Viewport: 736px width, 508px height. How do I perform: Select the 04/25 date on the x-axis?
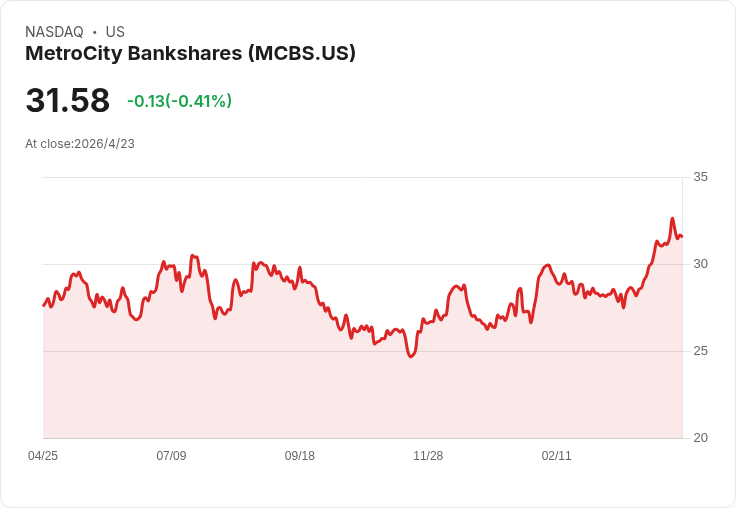[43, 456]
